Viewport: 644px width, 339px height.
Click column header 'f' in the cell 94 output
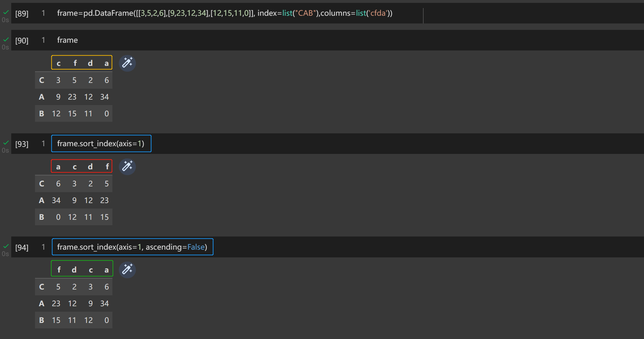coord(59,270)
